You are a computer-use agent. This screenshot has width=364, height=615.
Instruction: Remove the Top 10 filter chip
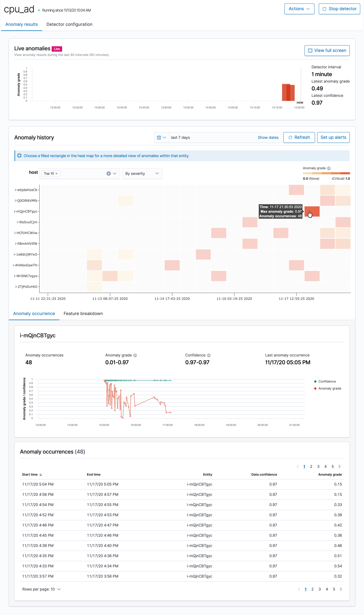tap(56, 174)
